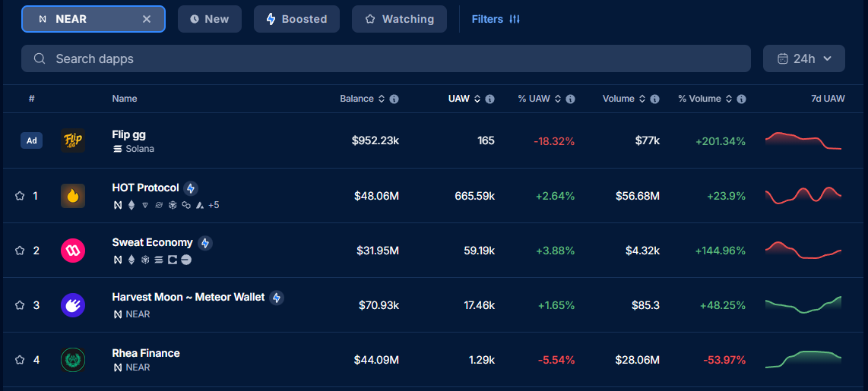Toggle the watch star for Sweat Economy

pos(20,251)
